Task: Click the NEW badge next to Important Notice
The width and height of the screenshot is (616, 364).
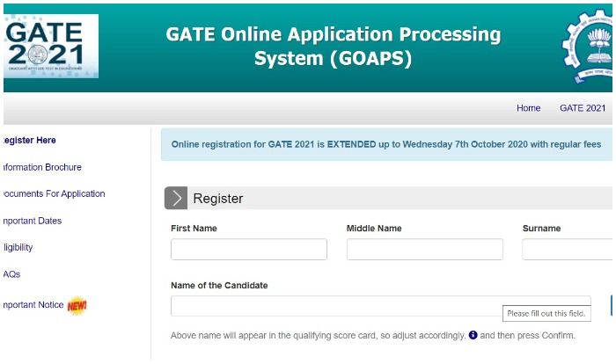Action: point(77,306)
